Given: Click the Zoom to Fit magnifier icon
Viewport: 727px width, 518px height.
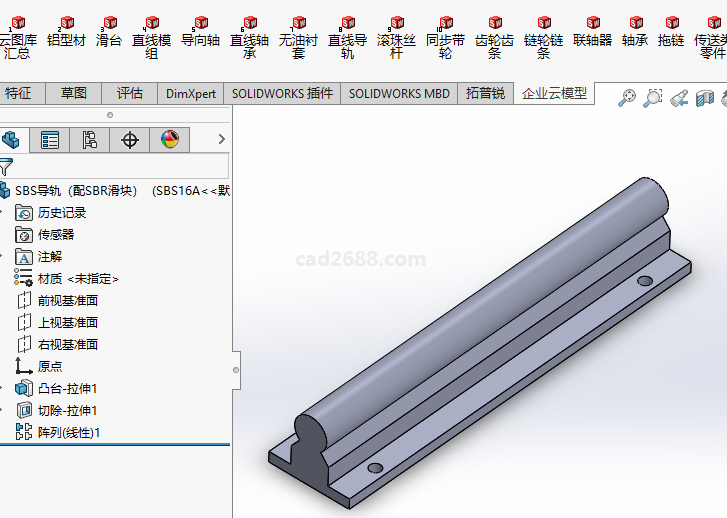Looking at the screenshot, I should (x=627, y=97).
